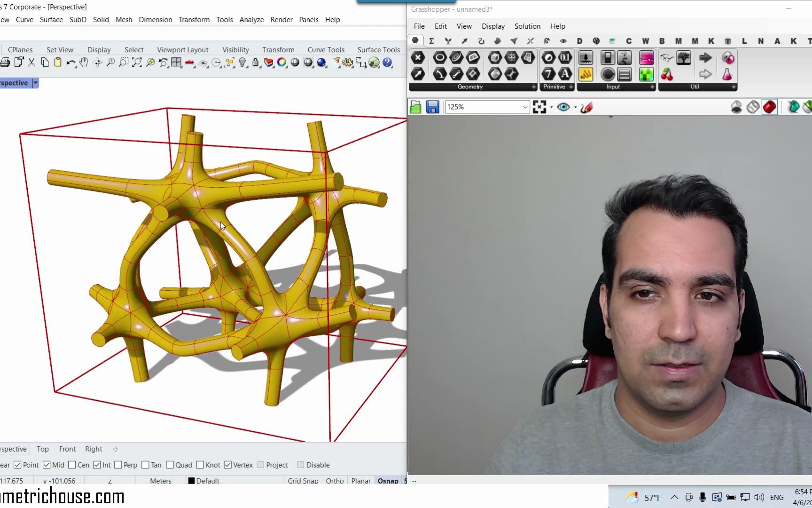812x508 pixels.
Task: Click the black layer color swatch beside Default
Action: (191, 481)
